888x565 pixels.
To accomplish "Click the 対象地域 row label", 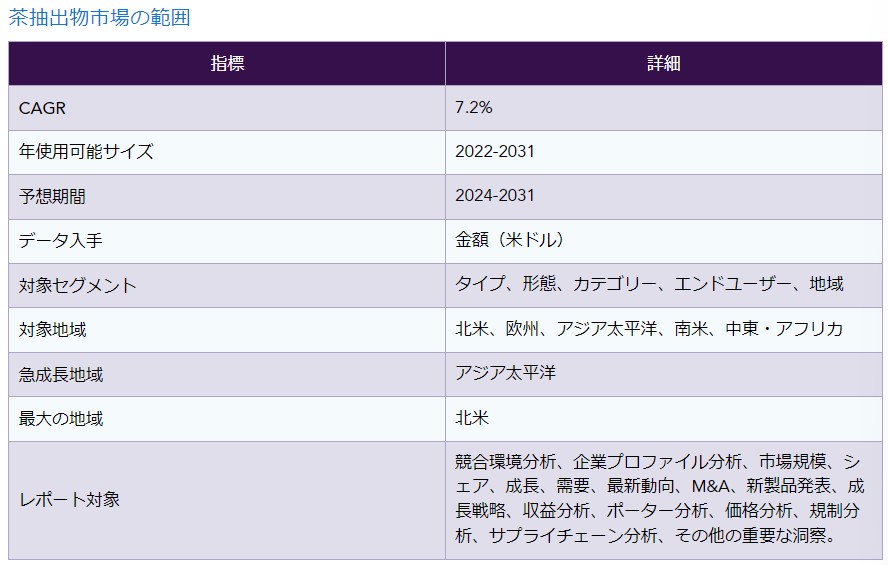I will [x=52, y=329].
